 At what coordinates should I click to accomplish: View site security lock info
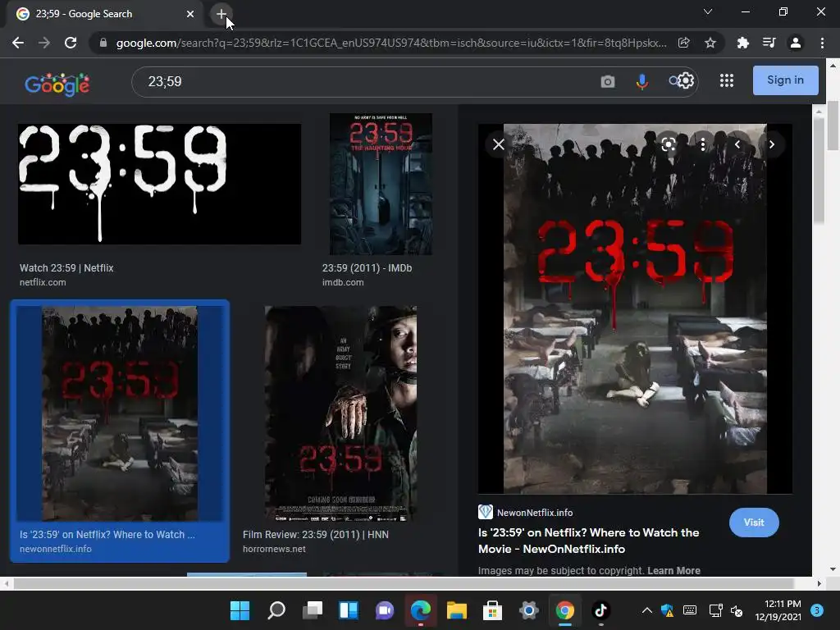pos(103,43)
